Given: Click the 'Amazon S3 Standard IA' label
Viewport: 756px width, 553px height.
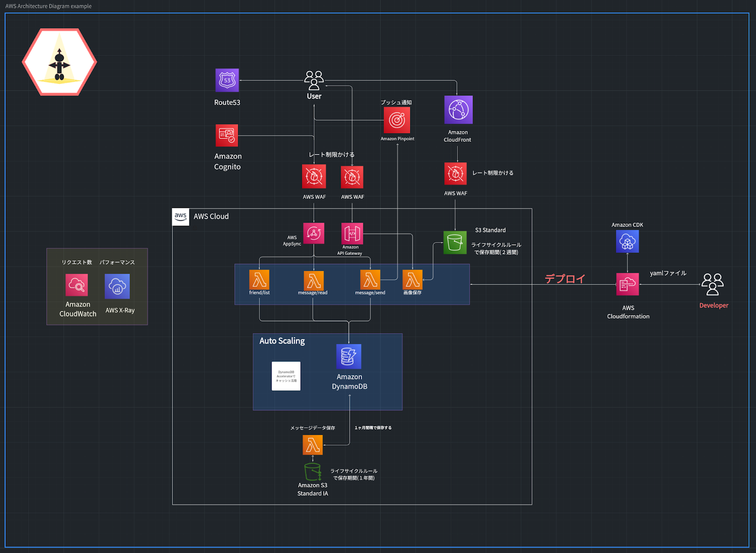Looking at the screenshot, I should (313, 489).
